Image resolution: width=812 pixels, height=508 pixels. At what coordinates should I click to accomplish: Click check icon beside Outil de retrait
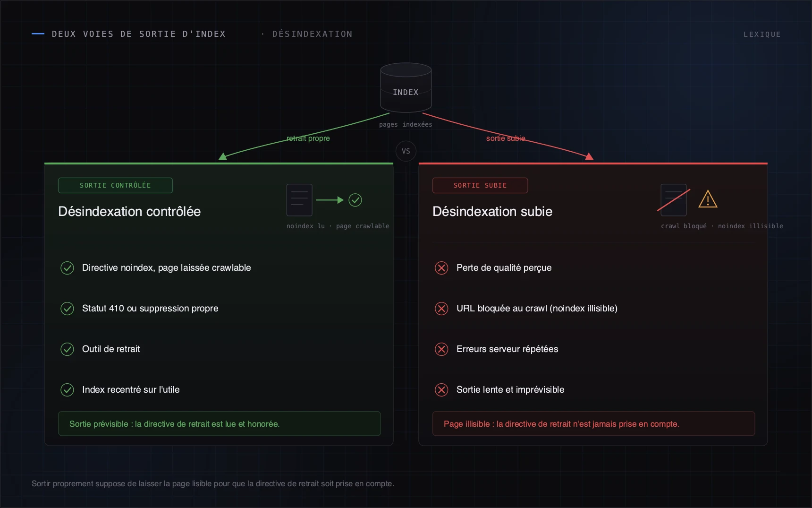[67, 349]
